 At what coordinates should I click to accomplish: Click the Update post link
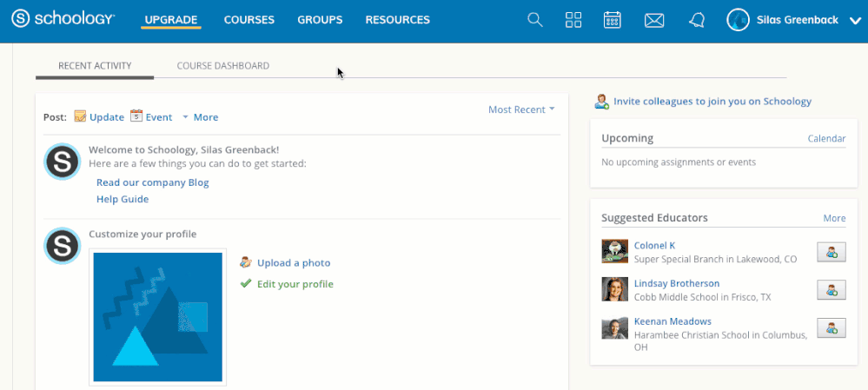pyautogui.click(x=107, y=117)
